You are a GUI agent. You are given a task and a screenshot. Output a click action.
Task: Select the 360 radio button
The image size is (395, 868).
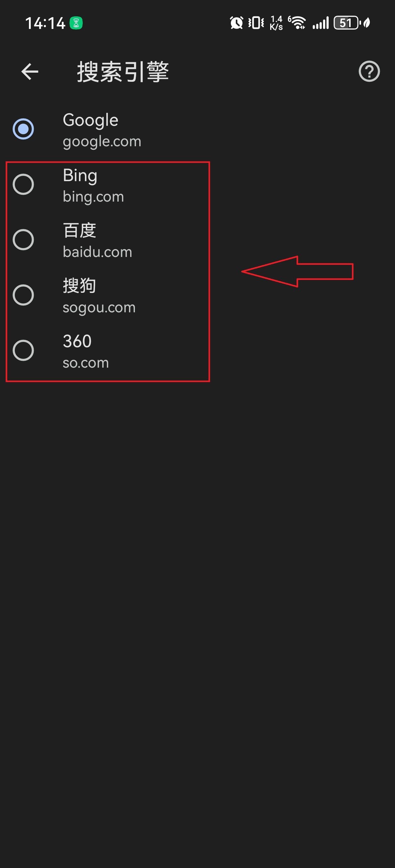pyautogui.click(x=23, y=350)
